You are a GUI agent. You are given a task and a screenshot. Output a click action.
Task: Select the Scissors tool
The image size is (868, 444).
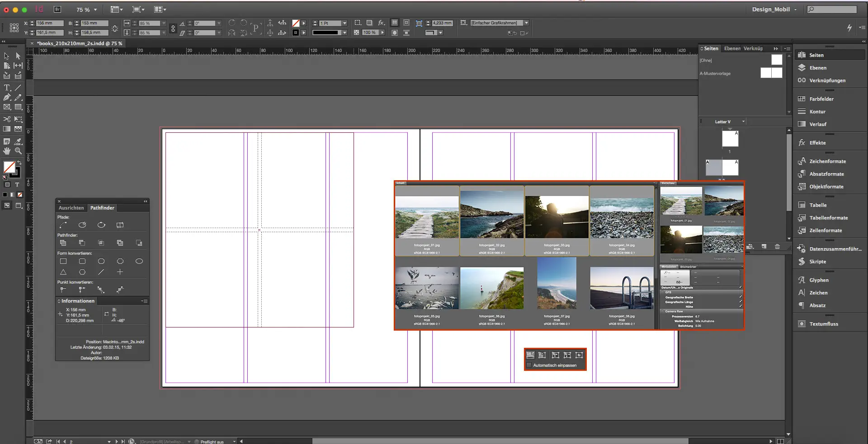(7, 119)
